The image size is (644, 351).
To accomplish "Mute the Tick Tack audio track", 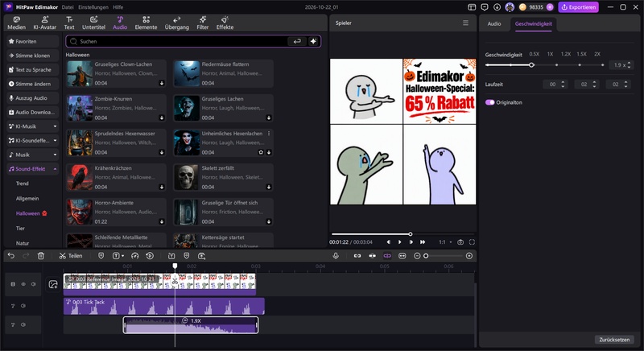I will (23, 306).
